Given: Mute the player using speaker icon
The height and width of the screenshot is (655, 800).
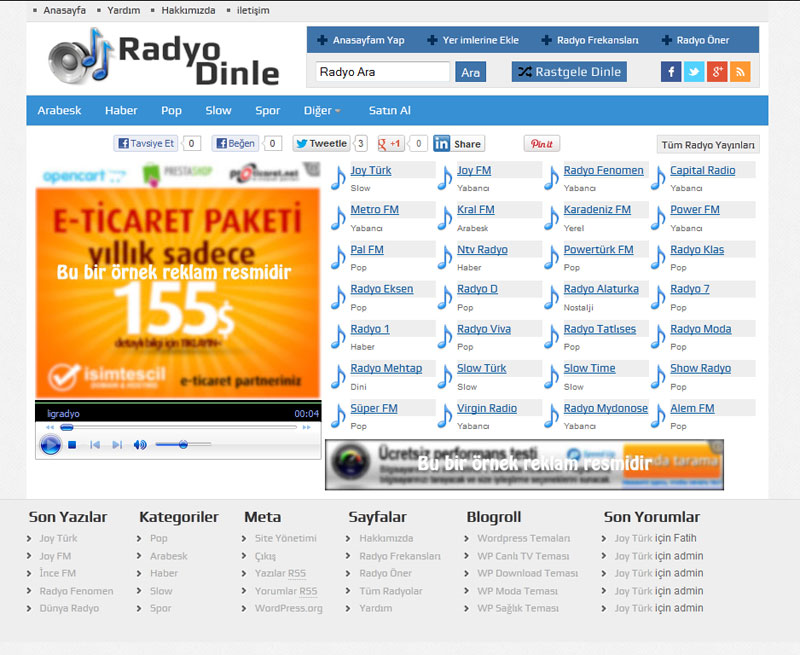Looking at the screenshot, I should (140, 445).
